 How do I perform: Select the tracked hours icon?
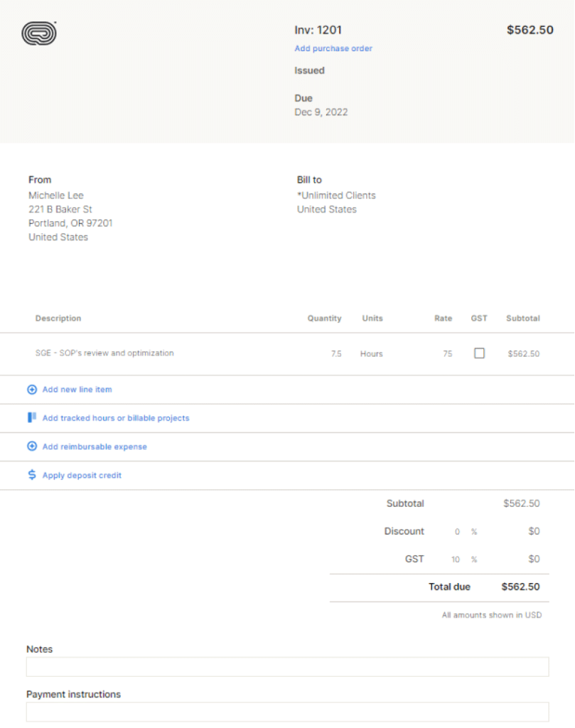[x=31, y=417]
